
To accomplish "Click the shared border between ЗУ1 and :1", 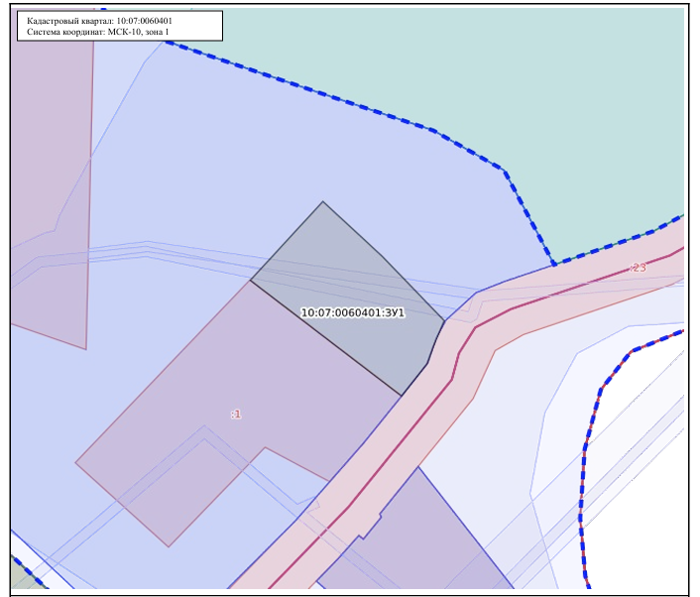I will click(325, 338).
